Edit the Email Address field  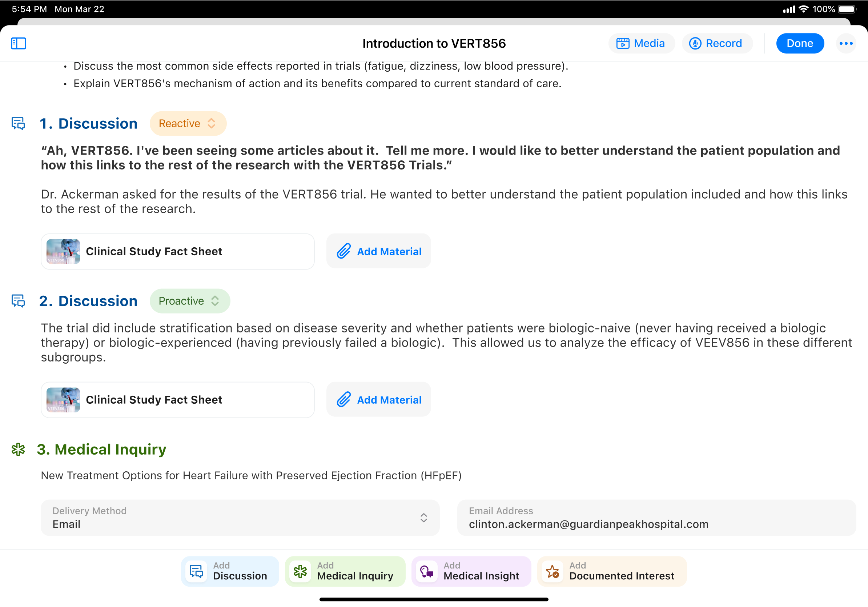(x=656, y=518)
